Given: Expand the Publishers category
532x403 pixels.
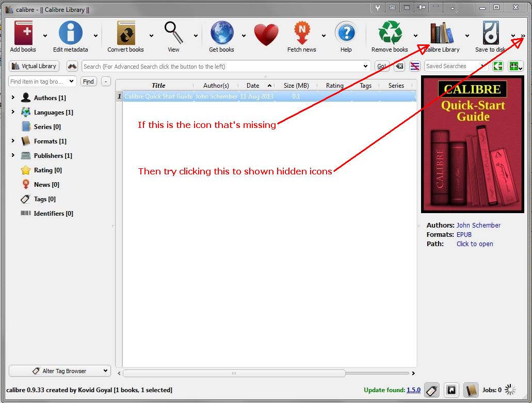Looking at the screenshot, I should click(x=13, y=155).
